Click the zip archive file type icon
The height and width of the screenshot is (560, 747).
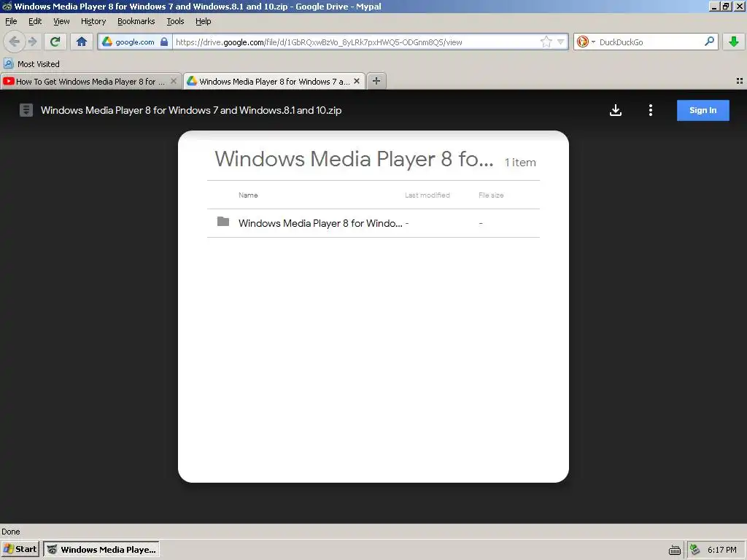tap(26, 111)
